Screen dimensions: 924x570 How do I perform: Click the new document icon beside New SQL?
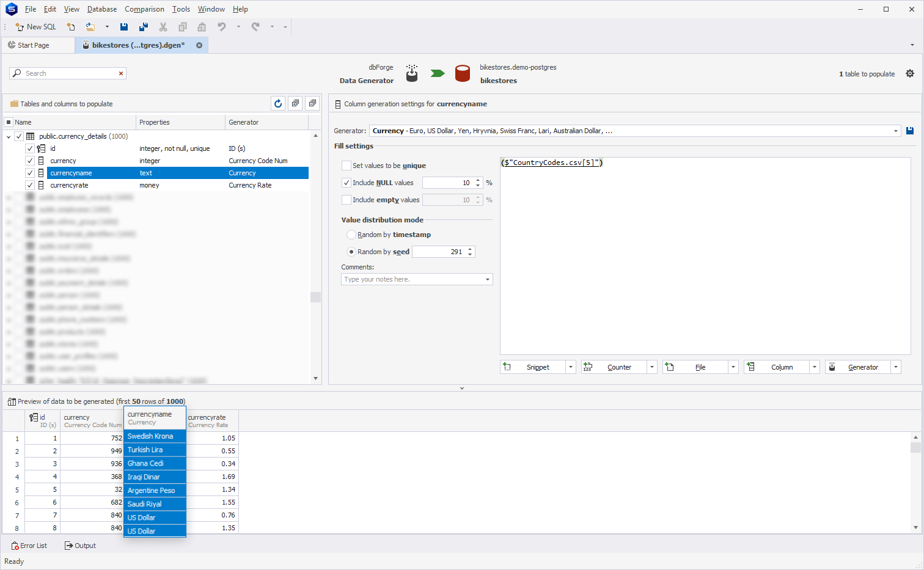[x=71, y=27]
